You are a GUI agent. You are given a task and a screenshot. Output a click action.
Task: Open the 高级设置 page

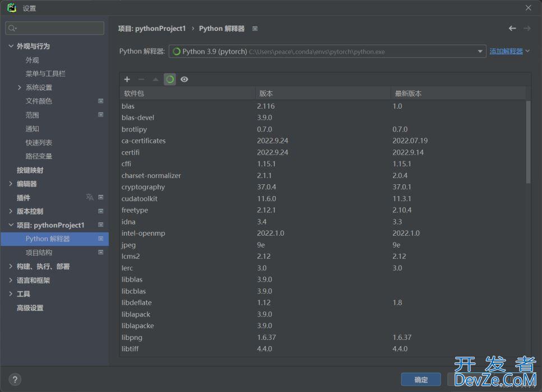30,308
